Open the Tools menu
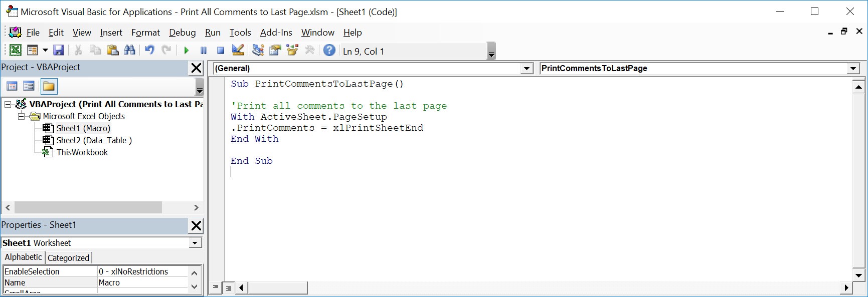 point(240,33)
